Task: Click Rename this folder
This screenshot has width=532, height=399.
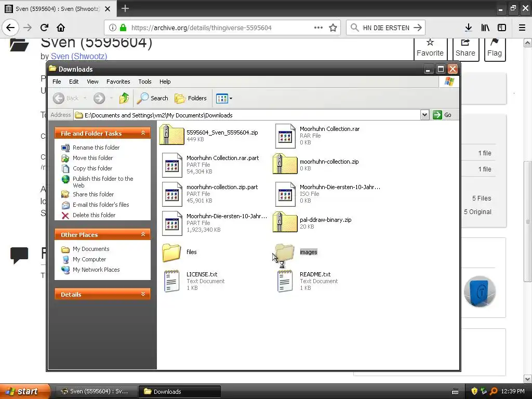Action: coord(96,148)
